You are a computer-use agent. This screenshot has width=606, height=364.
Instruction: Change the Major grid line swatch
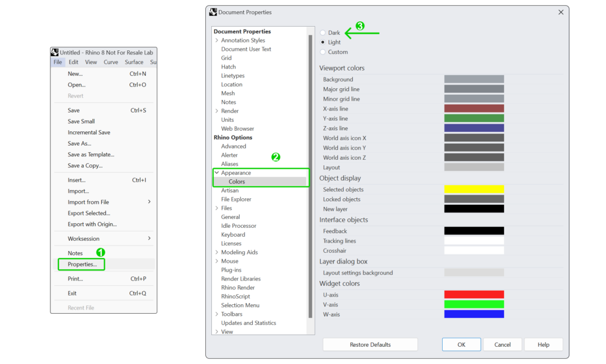pos(474,89)
